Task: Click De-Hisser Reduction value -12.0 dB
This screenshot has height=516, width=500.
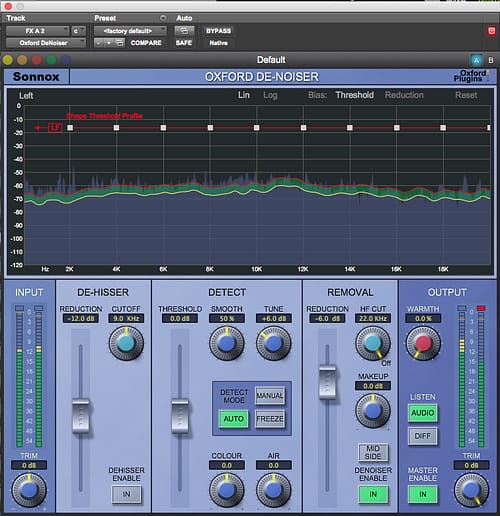Action: tap(81, 319)
